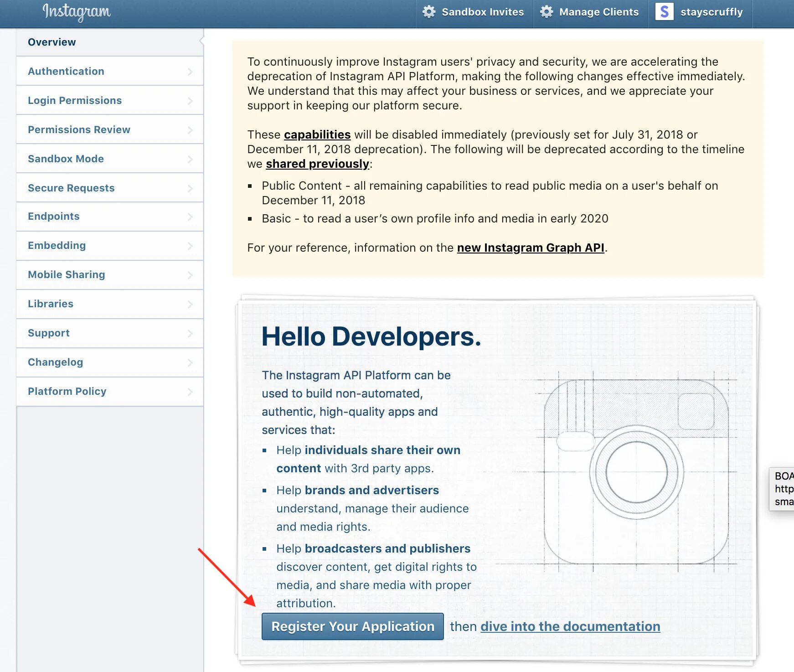Open the stayscruffly account menu
This screenshot has height=672, width=794.
click(x=700, y=12)
